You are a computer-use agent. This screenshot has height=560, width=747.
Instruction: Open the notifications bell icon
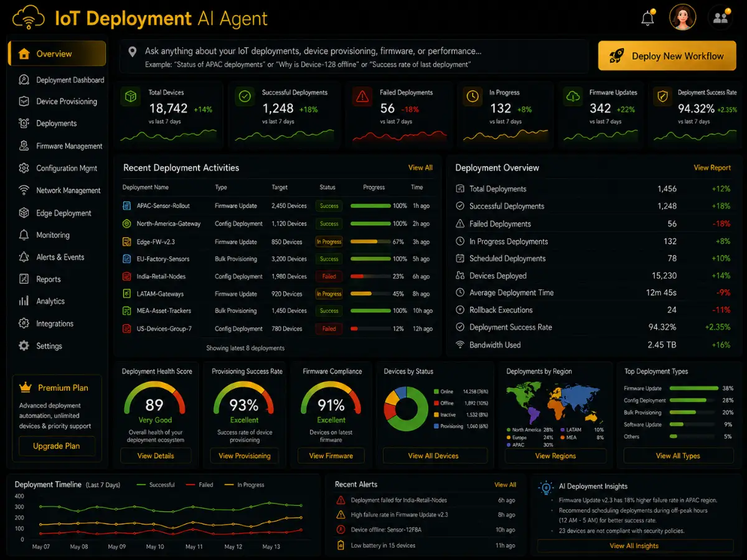tap(647, 18)
